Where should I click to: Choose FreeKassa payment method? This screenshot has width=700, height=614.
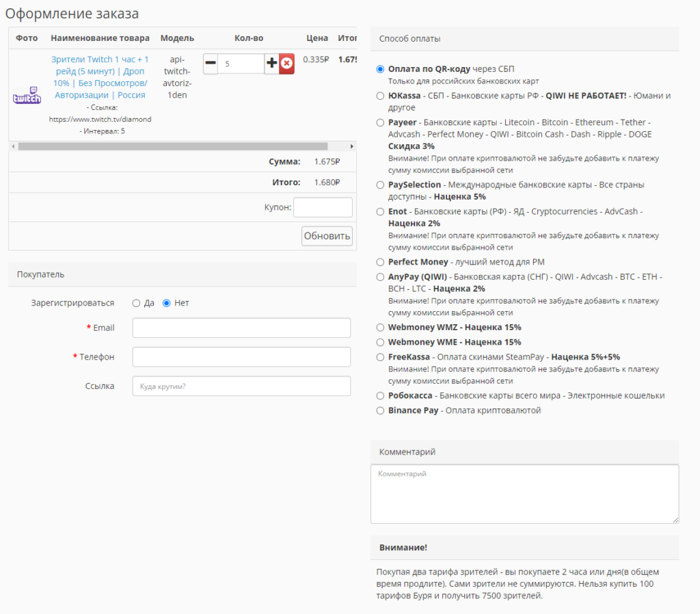click(x=380, y=357)
